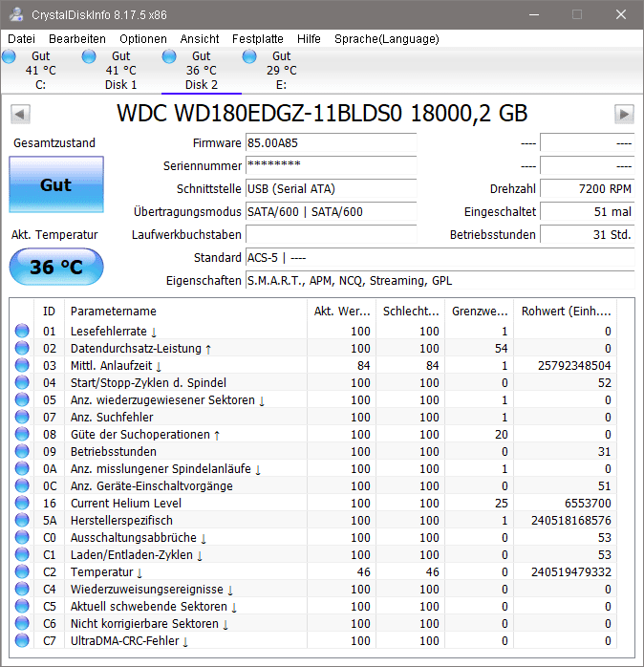Screen dimensions: 644x667
Task: Click the masked Seriennummer field
Action: tap(331, 165)
